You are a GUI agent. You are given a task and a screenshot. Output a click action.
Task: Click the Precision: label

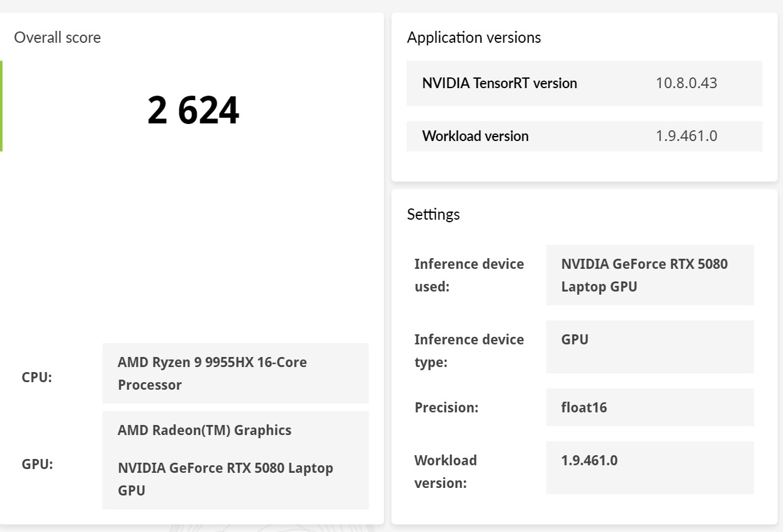click(446, 407)
